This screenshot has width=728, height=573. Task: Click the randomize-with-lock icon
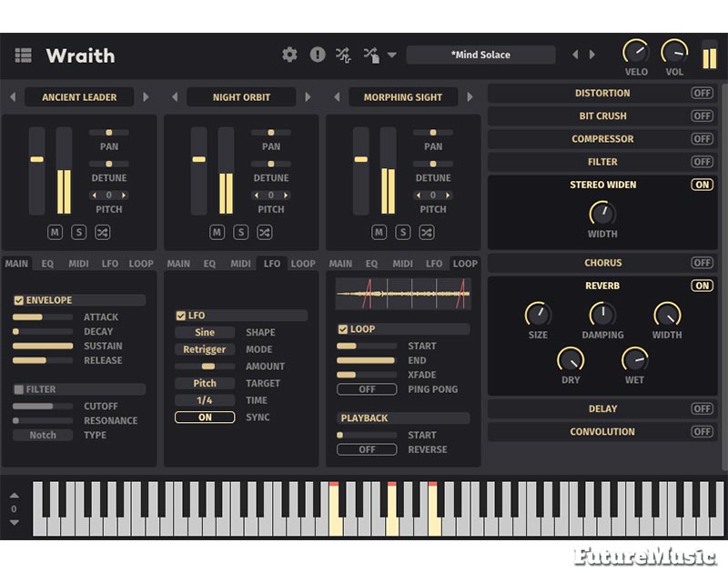tap(371, 55)
